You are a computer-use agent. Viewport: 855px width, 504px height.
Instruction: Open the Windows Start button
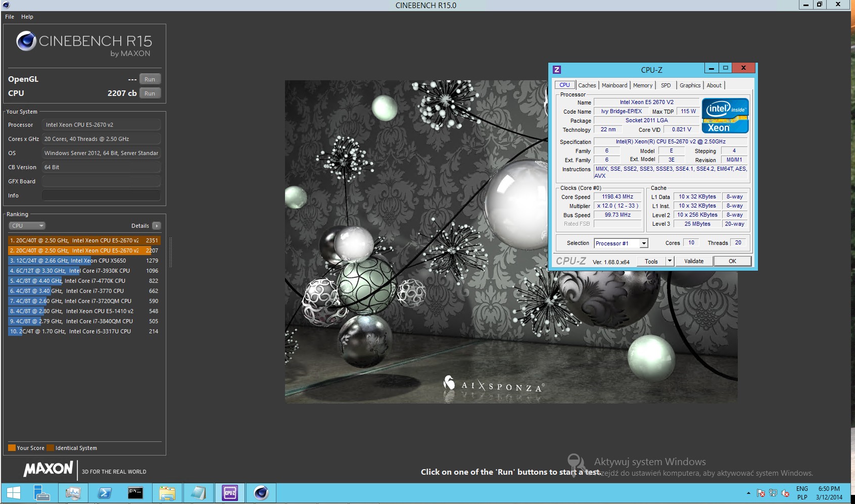[x=14, y=493]
